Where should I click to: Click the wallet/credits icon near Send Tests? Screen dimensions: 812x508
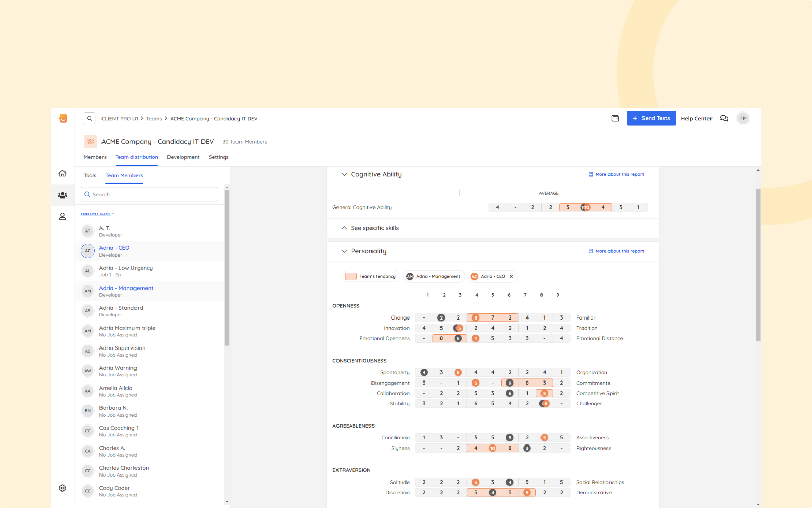[x=615, y=118]
